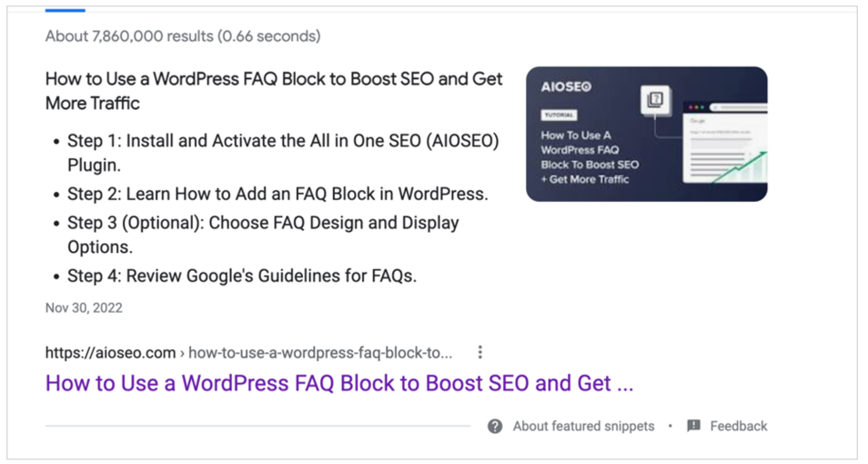Click the browser window mockup in thumbnail
Viewport: 868px width, 464px height.
pyautogui.click(x=724, y=142)
